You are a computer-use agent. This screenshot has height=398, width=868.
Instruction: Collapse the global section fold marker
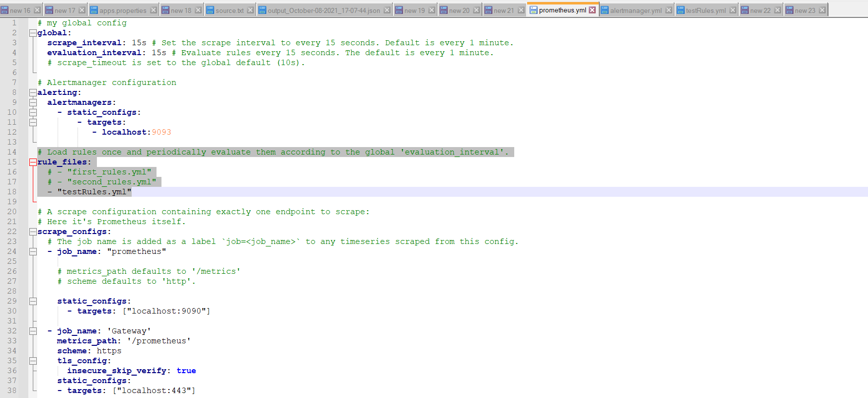click(x=33, y=33)
